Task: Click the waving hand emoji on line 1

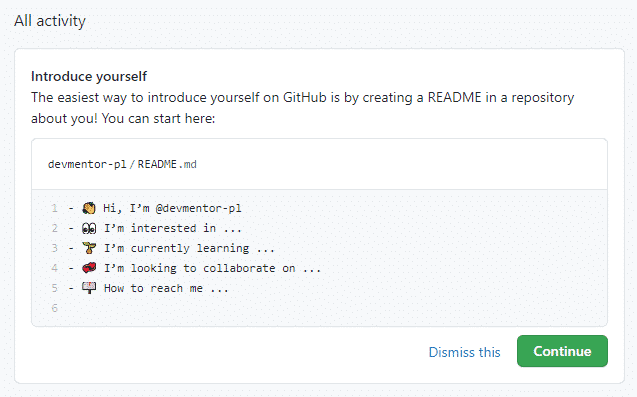Action: (89, 208)
